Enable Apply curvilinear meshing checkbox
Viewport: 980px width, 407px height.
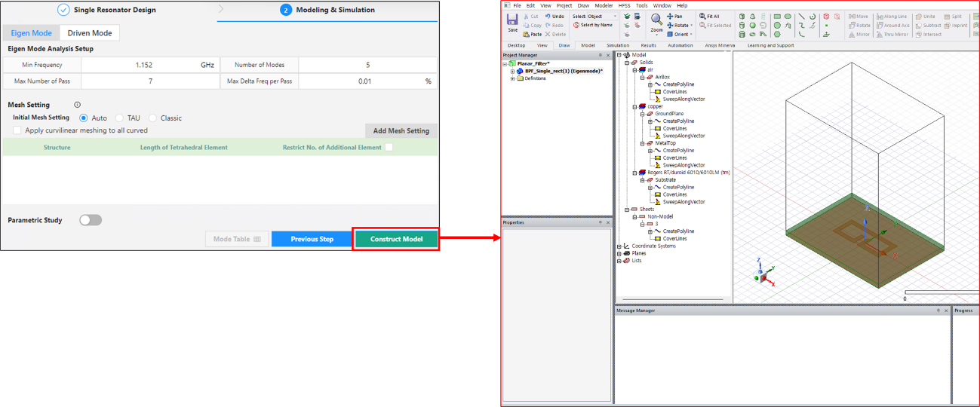[17, 130]
